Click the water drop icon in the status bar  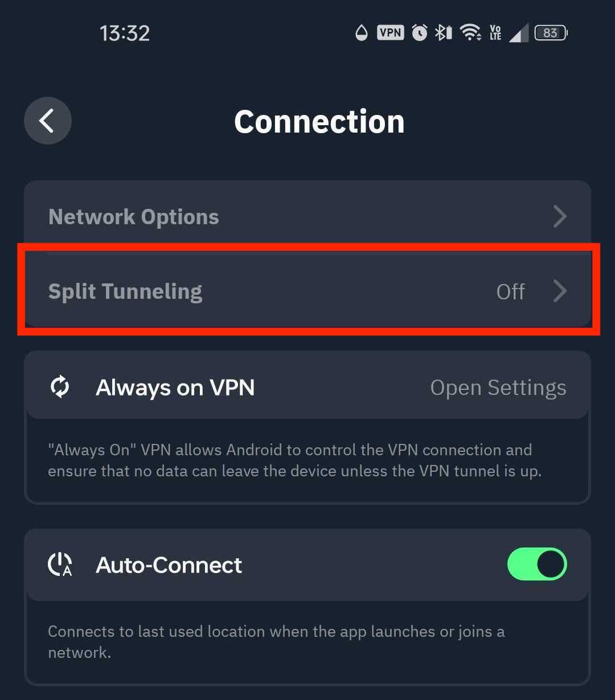coord(362,32)
